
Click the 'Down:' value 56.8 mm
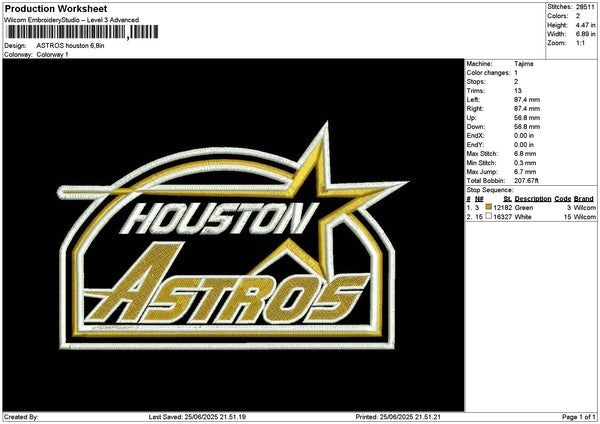coord(527,127)
